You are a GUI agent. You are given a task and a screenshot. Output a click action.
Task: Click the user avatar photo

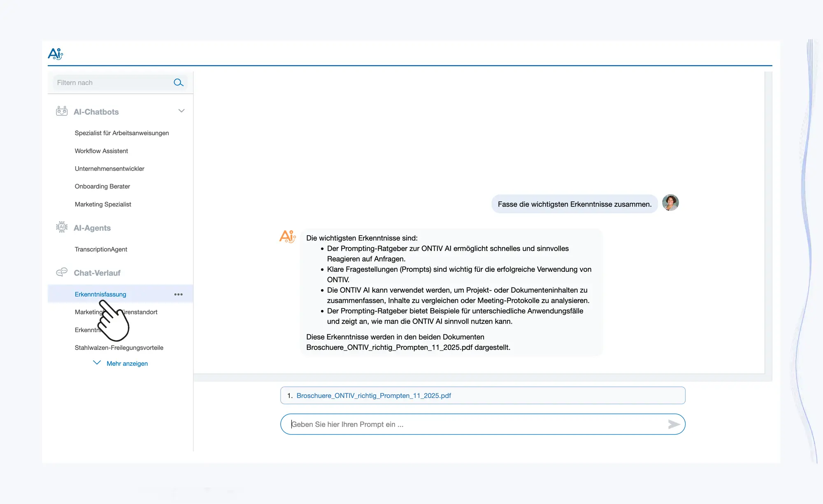(670, 203)
